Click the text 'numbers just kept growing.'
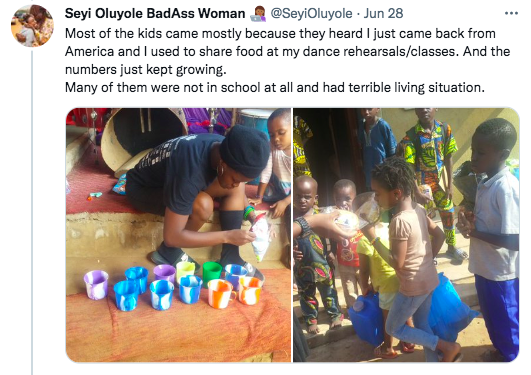 click(x=146, y=69)
